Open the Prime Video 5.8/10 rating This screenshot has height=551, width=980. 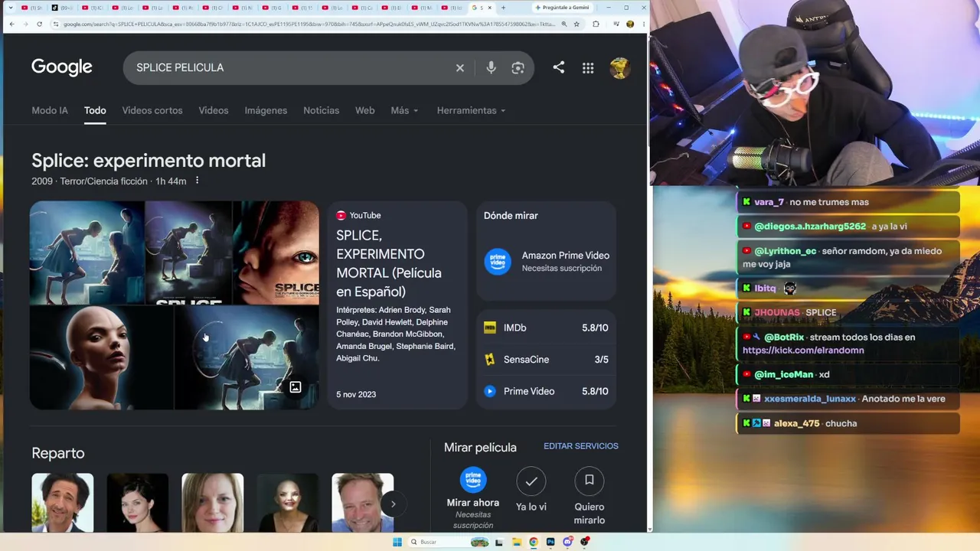546,391
